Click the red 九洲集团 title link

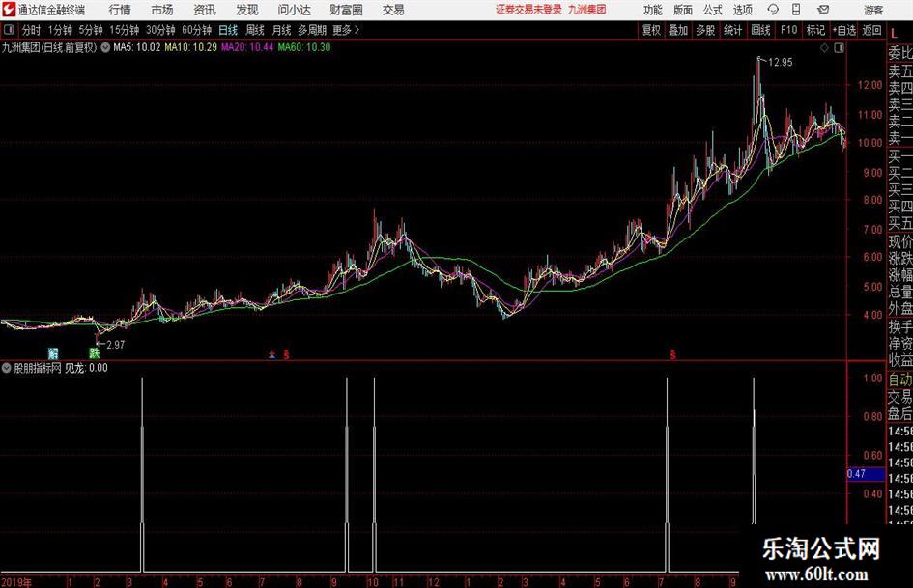point(587,10)
